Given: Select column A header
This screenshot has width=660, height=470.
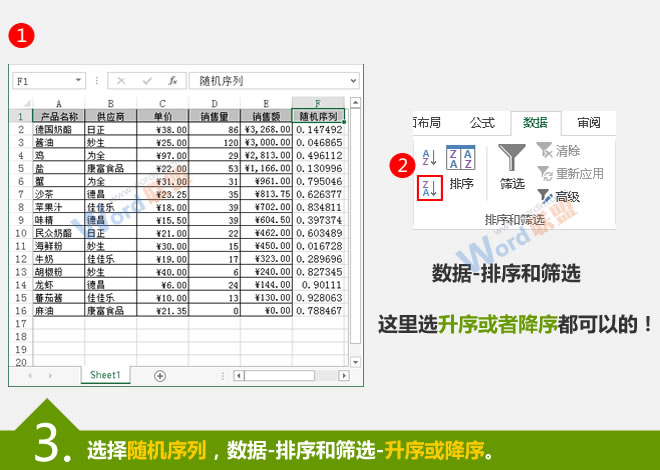Looking at the screenshot, I should pos(59,104).
